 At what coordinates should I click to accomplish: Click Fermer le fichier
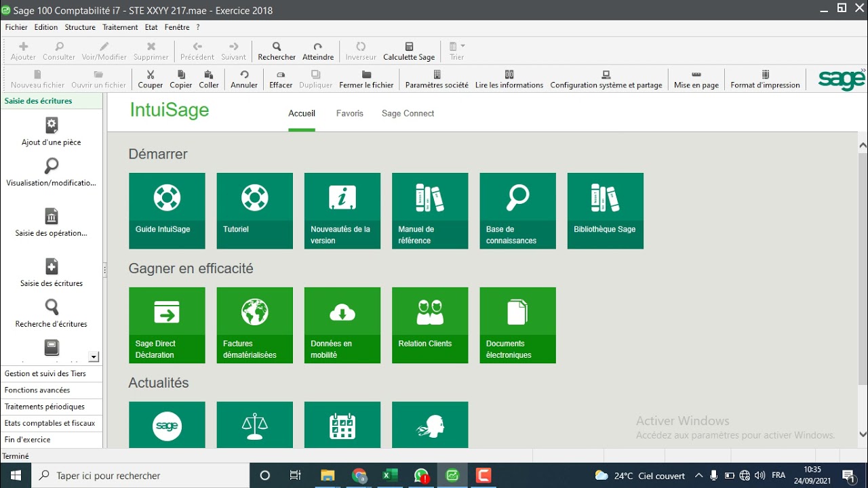click(366, 79)
